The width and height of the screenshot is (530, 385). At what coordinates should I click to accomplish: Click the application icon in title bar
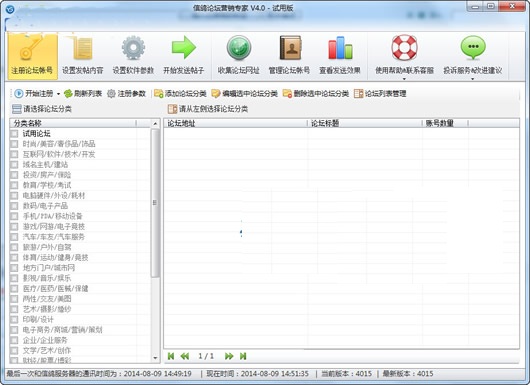tap(10, 9)
